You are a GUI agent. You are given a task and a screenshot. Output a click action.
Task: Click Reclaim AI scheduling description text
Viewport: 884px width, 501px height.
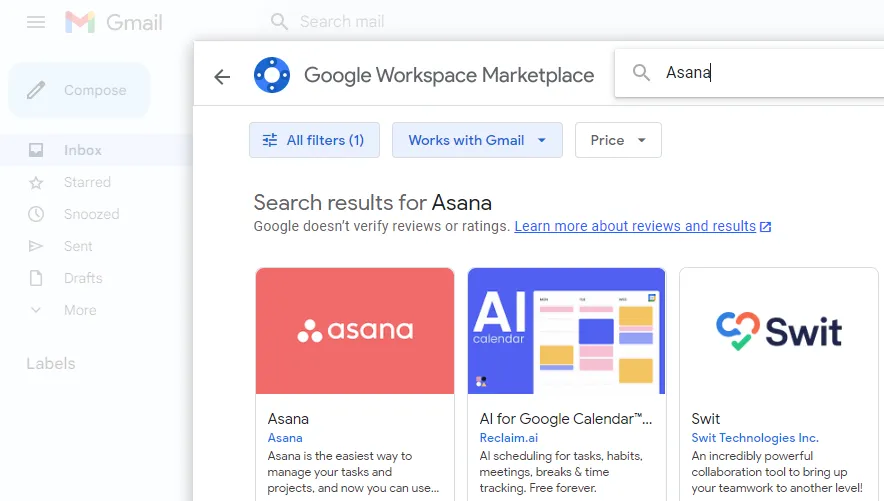[562, 472]
